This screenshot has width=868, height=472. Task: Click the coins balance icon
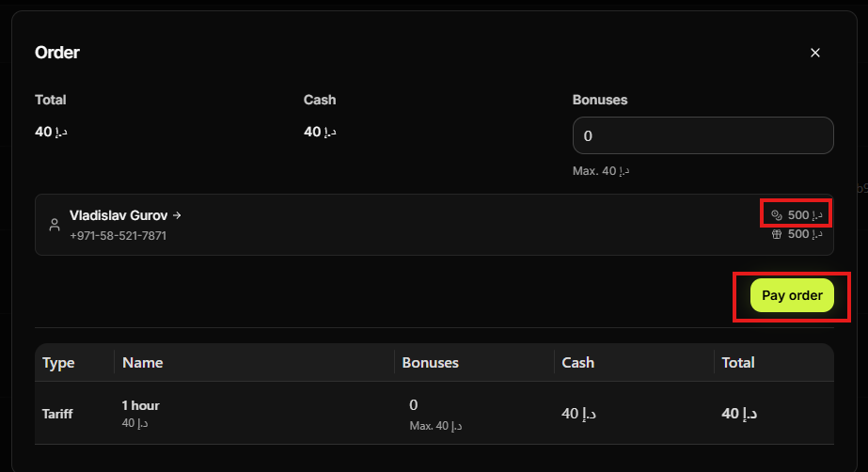coord(776,215)
